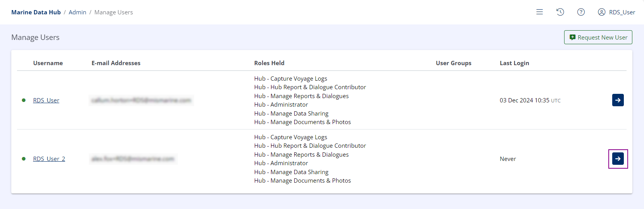Open the recent history clock icon
644x209 pixels.
click(x=560, y=12)
